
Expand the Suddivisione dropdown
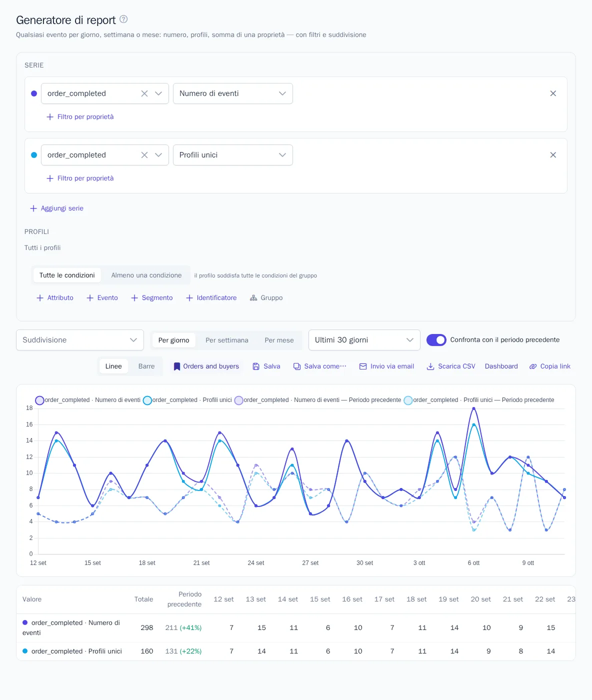[80, 340]
